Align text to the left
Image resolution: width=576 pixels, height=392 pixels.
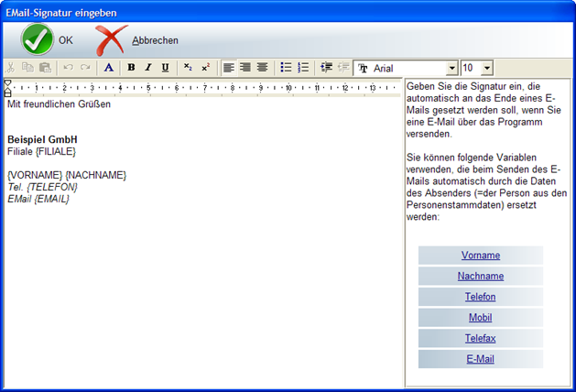(x=229, y=68)
